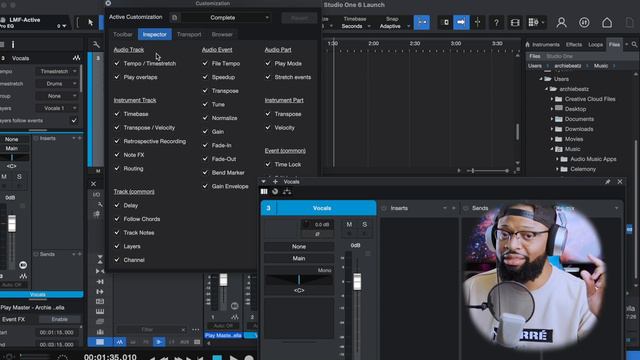Open the Effects browser tab
Viewport: 640px width, 360px height.
[x=574, y=44]
